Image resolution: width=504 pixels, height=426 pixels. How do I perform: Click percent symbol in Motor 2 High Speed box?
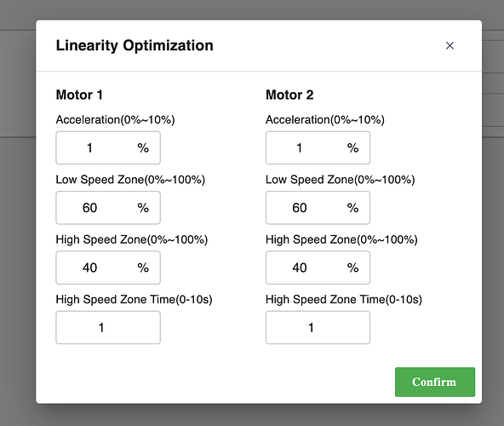352,268
